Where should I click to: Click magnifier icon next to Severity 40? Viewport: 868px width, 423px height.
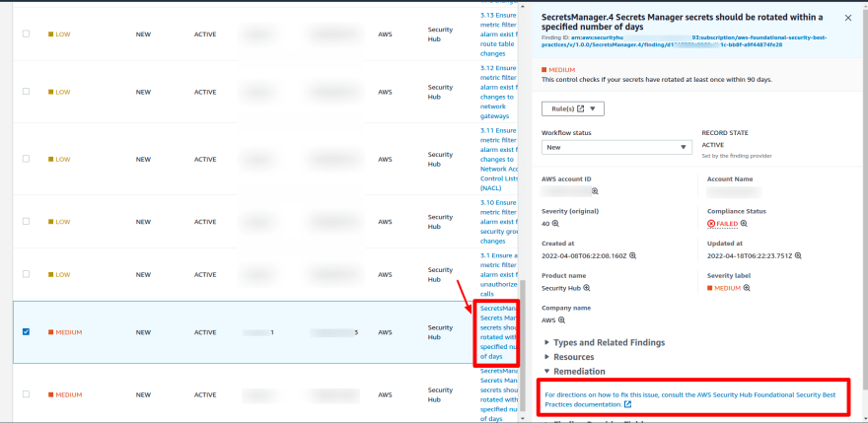pyautogui.click(x=555, y=224)
